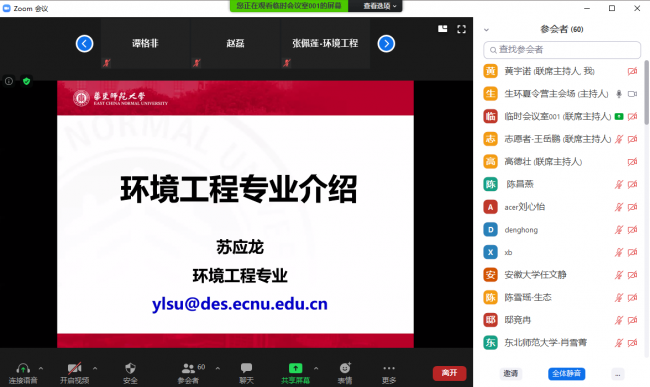Open the Security shield icon
Viewport: 650px width, 387px height.
click(x=130, y=368)
